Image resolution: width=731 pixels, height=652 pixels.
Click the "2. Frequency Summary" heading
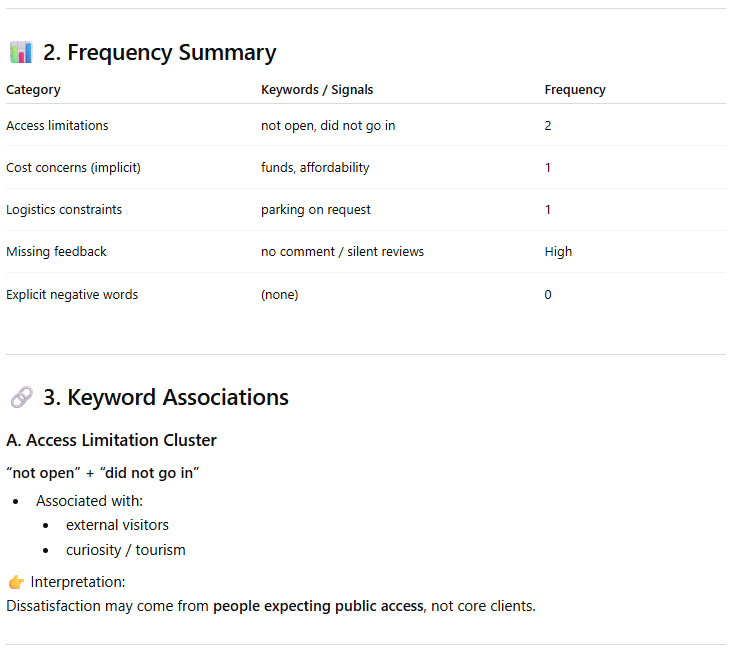click(159, 53)
